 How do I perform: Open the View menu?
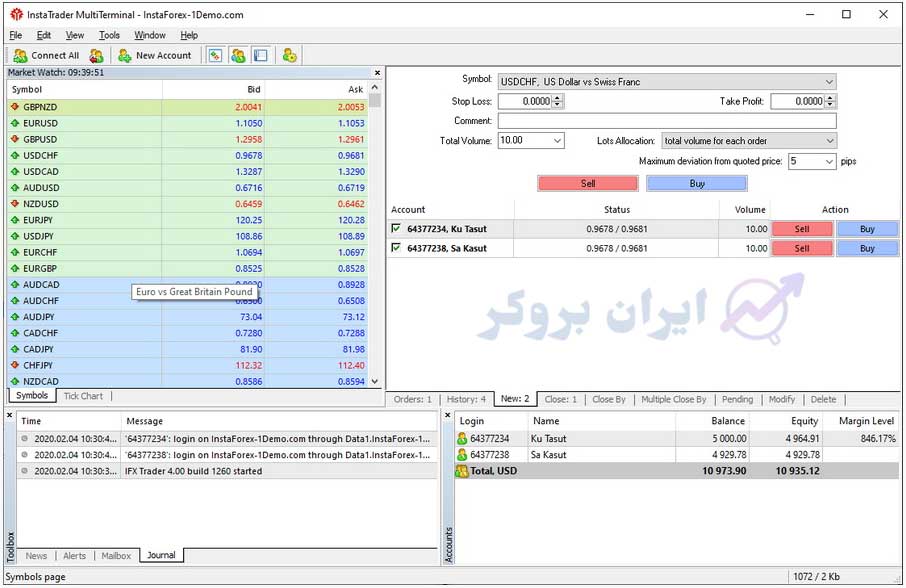coord(75,35)
